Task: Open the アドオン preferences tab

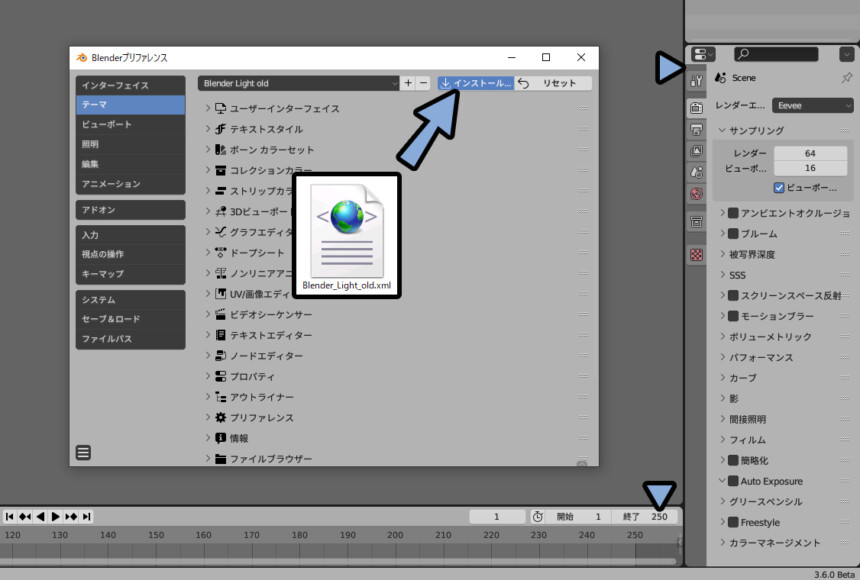Action: tap(131, 210)
